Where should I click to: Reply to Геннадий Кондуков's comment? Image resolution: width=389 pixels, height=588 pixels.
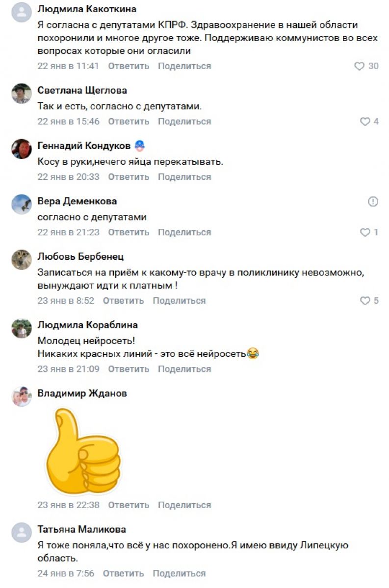[129, 177]
